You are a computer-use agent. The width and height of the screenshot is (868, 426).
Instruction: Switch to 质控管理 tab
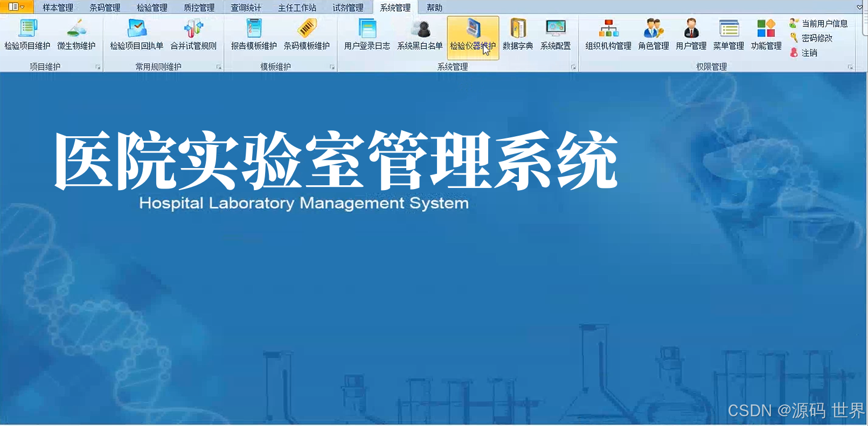[199, 8]
